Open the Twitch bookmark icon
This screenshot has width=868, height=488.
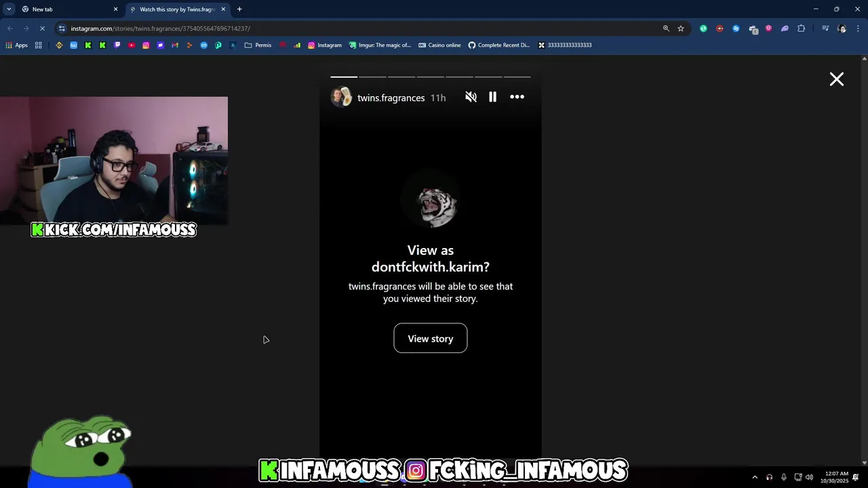point(117,45)
